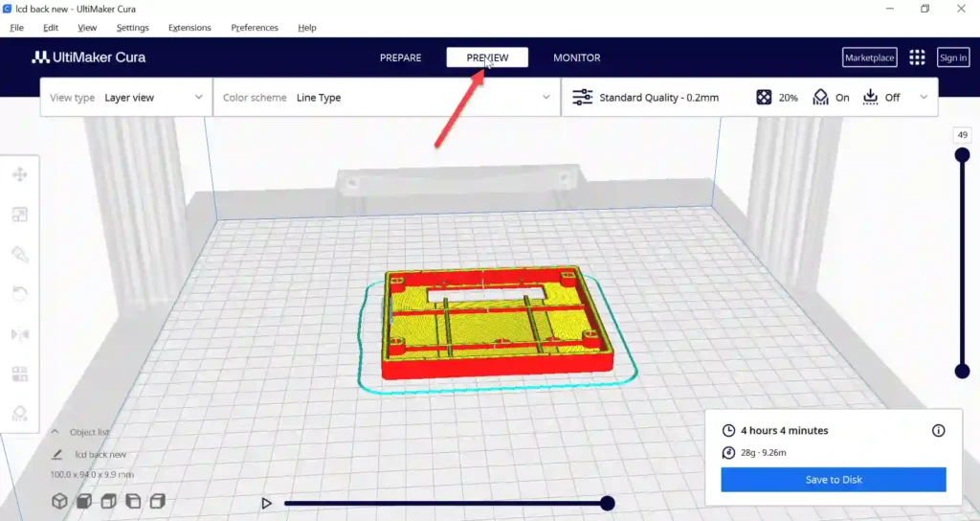Screen dimensions: 980x521
Task: Click Standard Quality - 0.2mm profile text
Action: tap(658, 98)
